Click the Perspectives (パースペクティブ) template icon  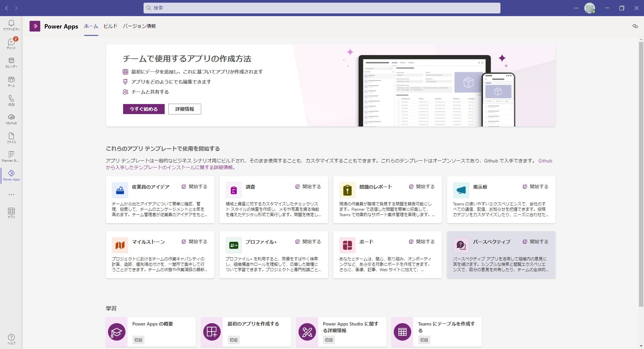[x=461, y=245]
